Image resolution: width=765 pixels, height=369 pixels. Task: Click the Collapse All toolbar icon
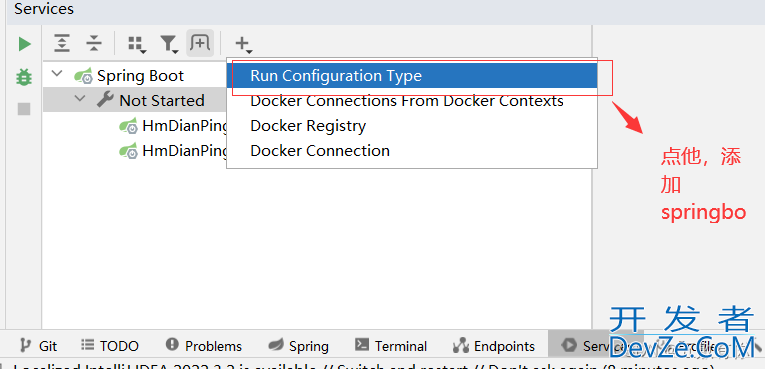pos(93,43)
